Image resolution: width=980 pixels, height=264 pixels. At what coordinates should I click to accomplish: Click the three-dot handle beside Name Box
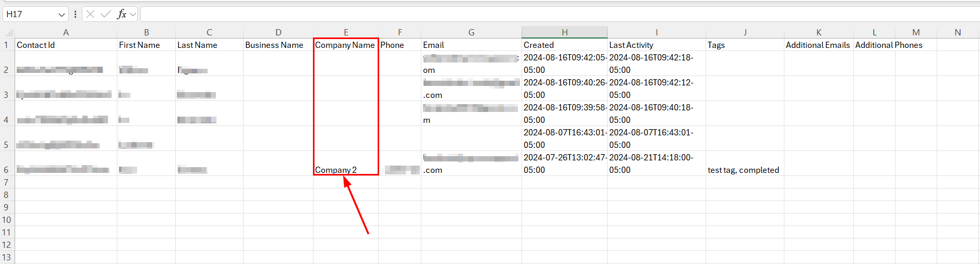[76, 14]
